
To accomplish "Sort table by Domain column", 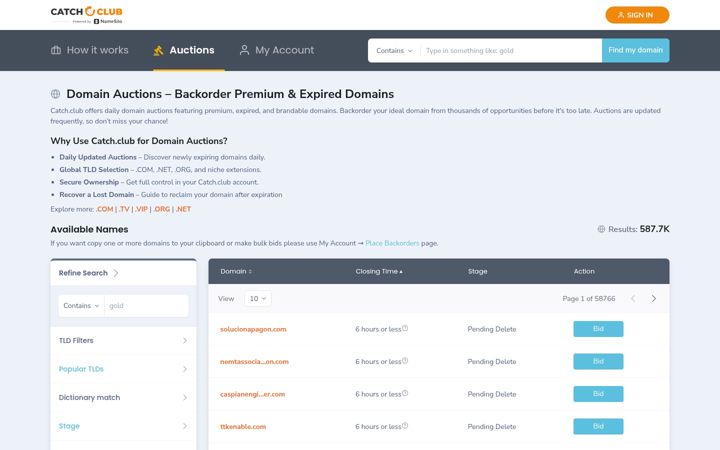I will coord(236,271).
